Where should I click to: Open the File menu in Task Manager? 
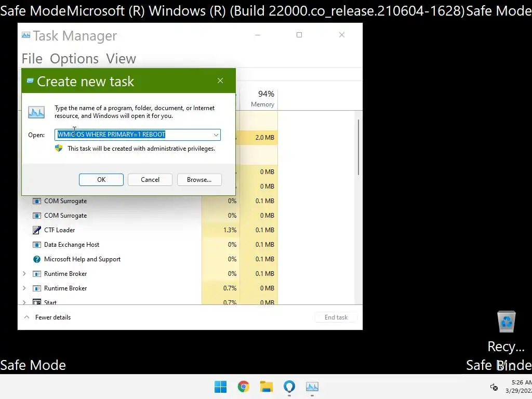tap(32, 59)
